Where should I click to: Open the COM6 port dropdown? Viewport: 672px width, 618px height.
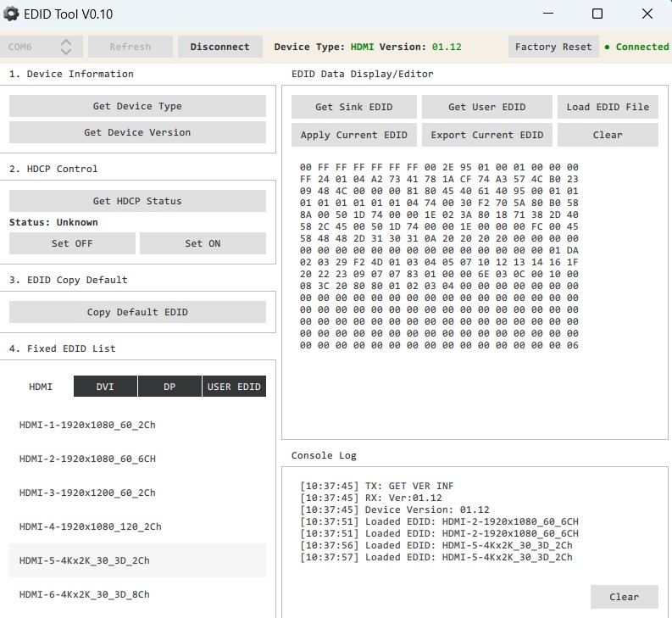click(42, 47)
